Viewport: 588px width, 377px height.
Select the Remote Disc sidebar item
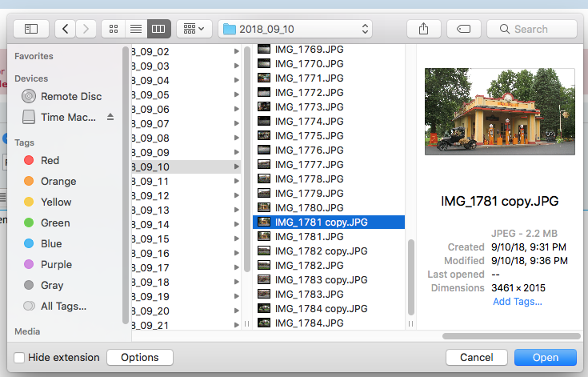coord(70,96)
